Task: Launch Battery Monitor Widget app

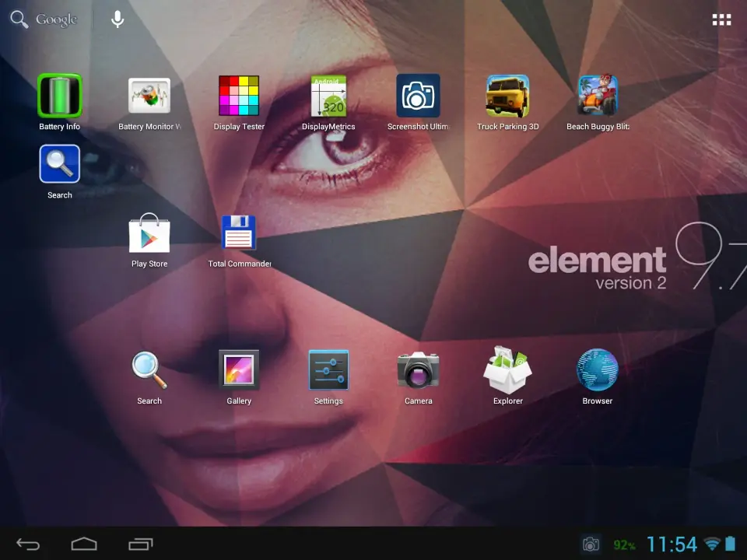Action: tap(149, 96)
